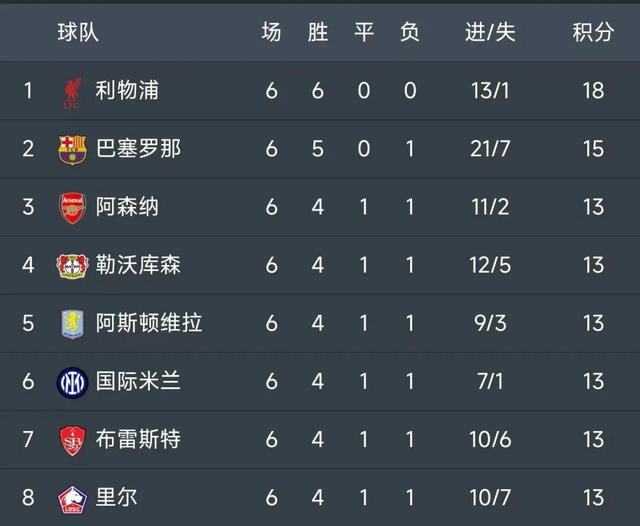Click the Arsenal club crest icon
The height and width of the screenshot is (526, 640).
pyautogui.click(x=73, y=207)
